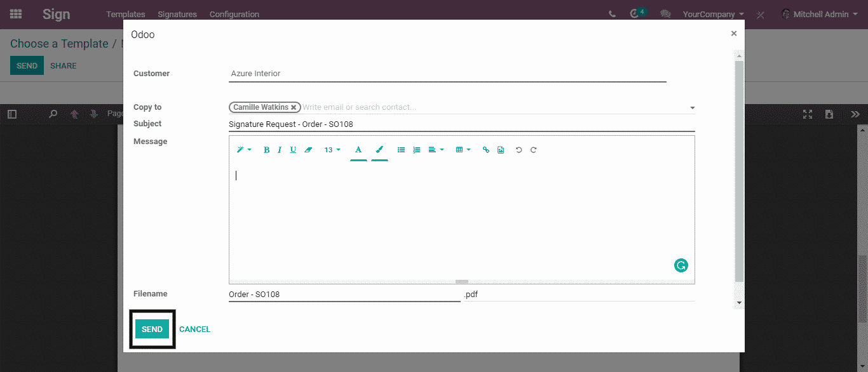868x372 pixels.
Task: Open the style magic wand dropdown
Action: point(244,150)
